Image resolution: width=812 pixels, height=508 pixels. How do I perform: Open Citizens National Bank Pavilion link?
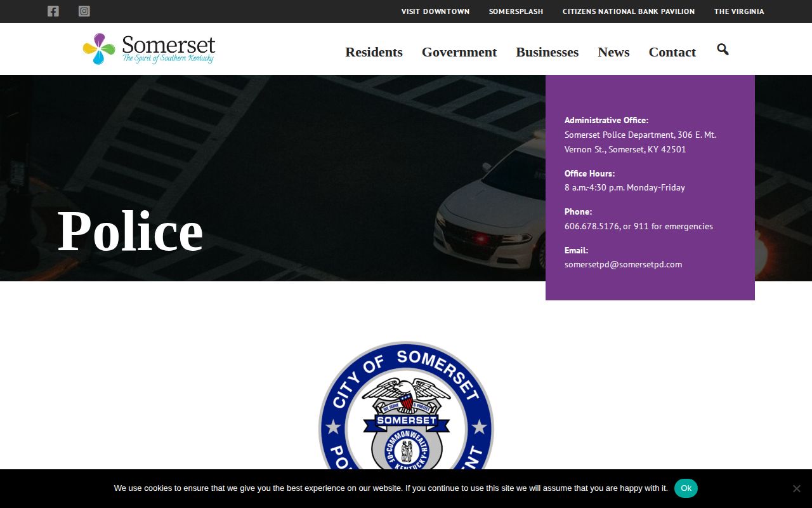[629, 11]
